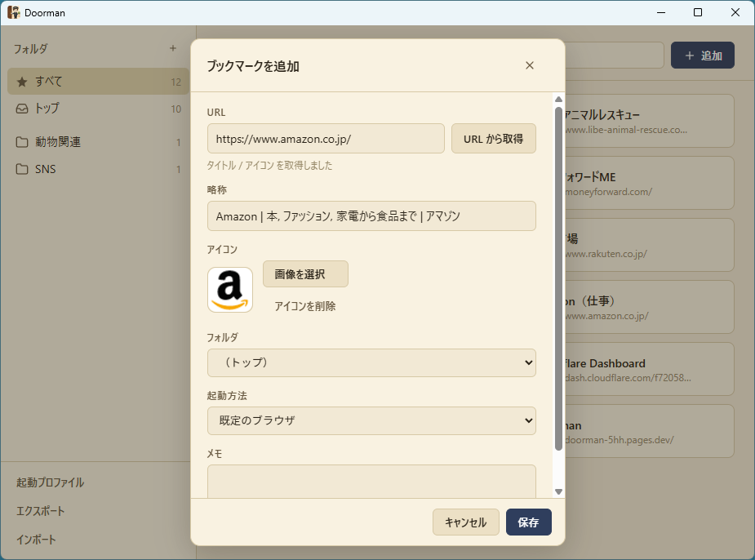Click the Doorman logo in the title bar
755x560 pixels.
(13, 12)
